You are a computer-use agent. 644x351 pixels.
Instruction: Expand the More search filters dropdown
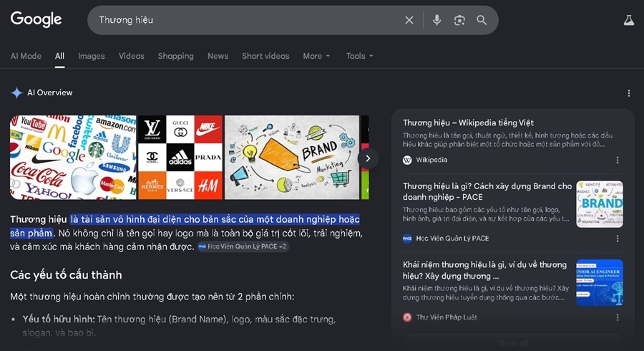316,56
